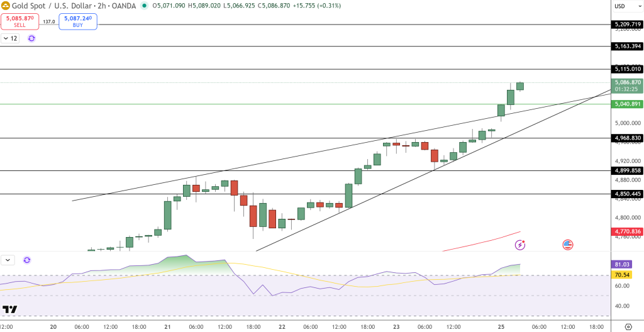This screenshot has height=332, width=644.
Task: Select the 5,163.394 price line label
Action: [626, 47]
